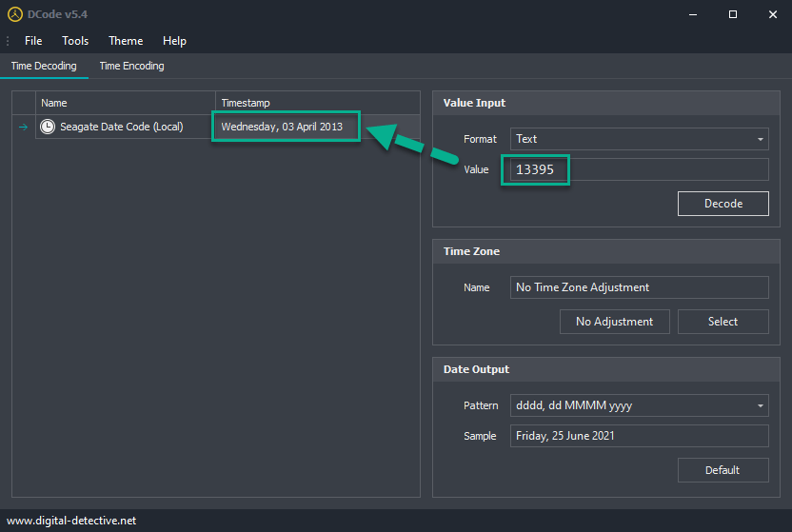The image size is (792, 532).
Task: Select the Seagate Date Code (Local) row
Action: pyautogui.click(x=216, y=127)
